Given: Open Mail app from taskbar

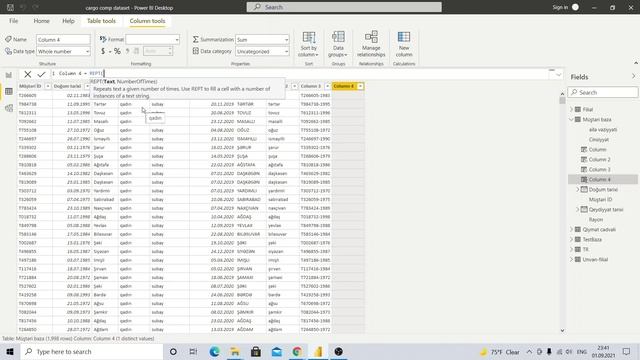Looking at the screenshot, I should coord(277,351).
